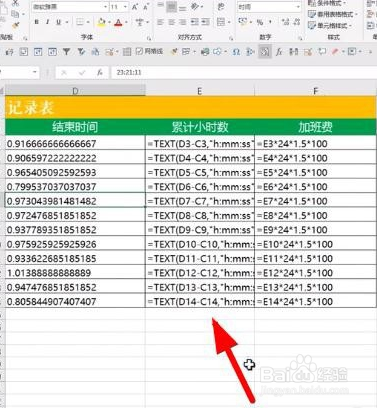The height and width of the screenshot is (408, 377).
Task: Click the red pen icon in quick toolbar
Action: pyautogui.click(x=335, y=52)
